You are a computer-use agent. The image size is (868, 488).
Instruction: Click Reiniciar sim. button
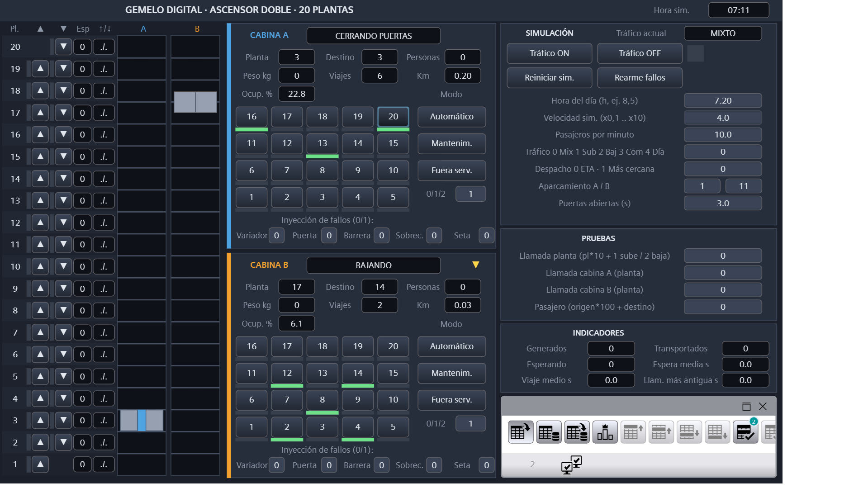(x=549, y=78)
